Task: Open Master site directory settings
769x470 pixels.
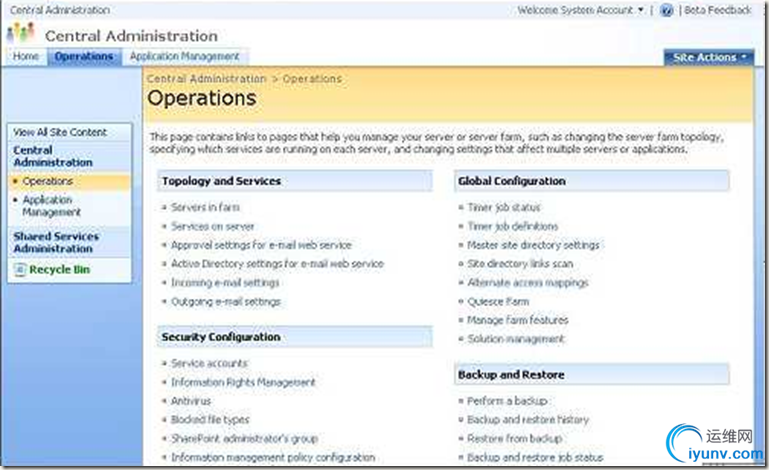Action: 533,245
